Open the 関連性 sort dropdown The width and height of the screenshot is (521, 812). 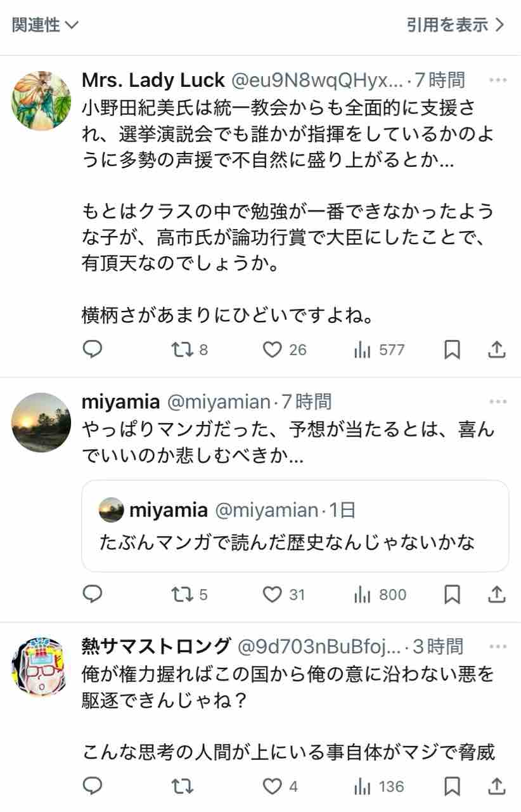click(45, 25)
